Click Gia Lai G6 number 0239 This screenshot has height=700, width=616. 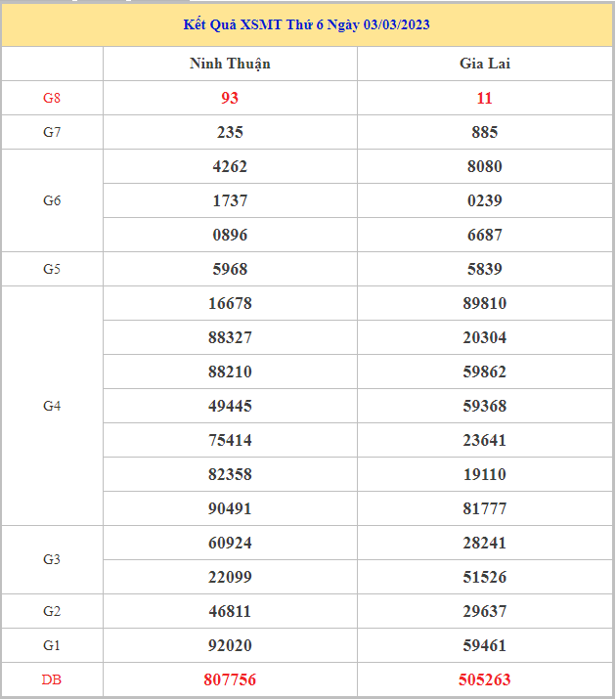(x=485, y=200)
